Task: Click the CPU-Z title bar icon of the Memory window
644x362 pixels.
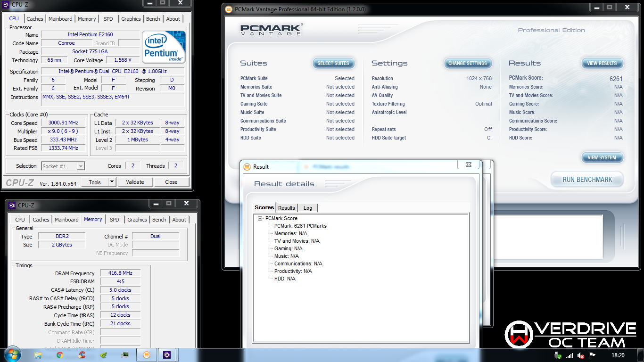Action: point(12,205)
